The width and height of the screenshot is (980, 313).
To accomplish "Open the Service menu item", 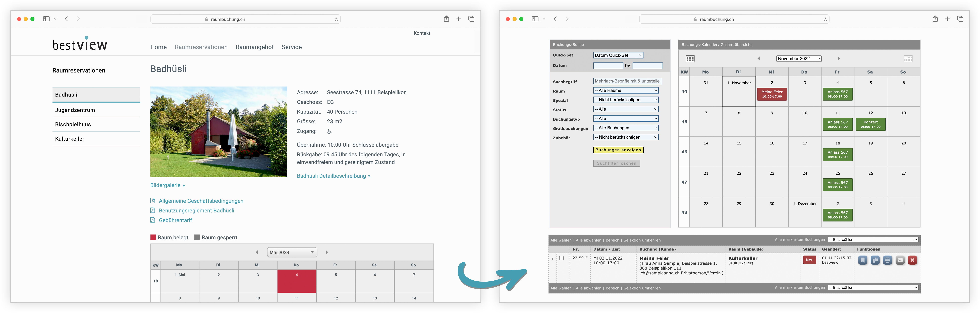I will (291, 47).
